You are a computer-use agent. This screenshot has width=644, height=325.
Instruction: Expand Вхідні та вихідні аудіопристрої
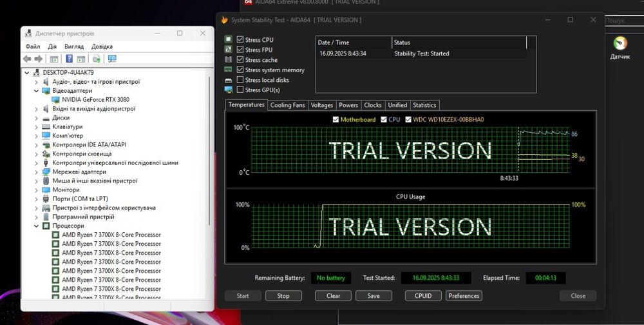(36, 108)
